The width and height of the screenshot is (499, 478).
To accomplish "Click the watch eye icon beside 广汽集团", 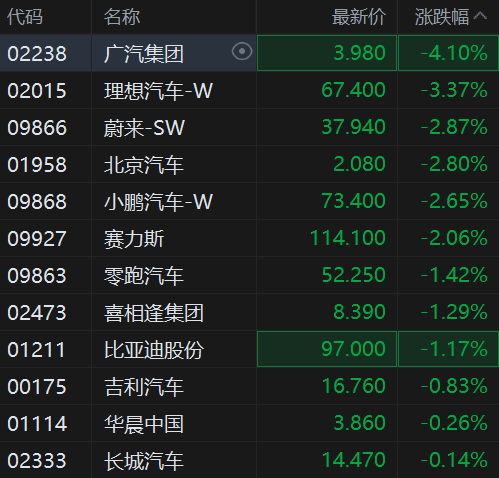I will click(242, 52).
